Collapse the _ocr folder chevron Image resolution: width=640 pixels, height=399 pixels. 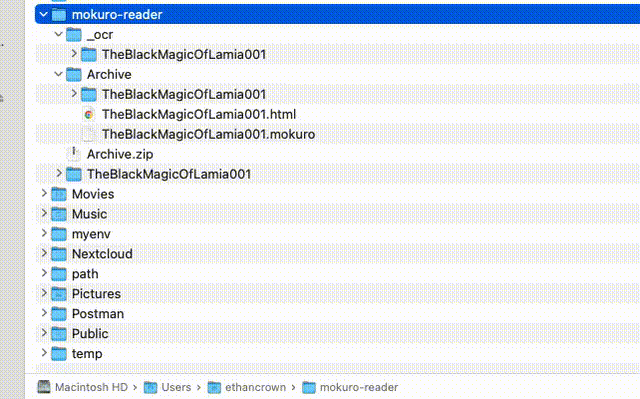click(x=58, y=34)
